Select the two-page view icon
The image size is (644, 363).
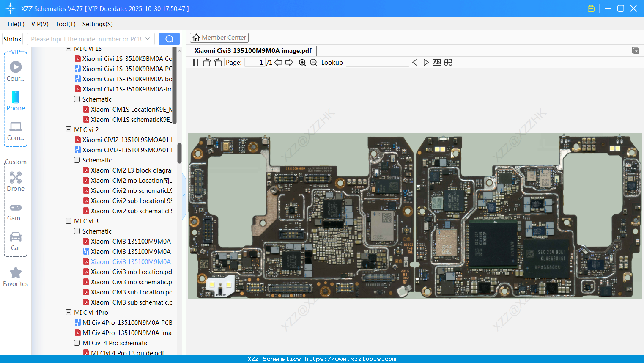194,62
